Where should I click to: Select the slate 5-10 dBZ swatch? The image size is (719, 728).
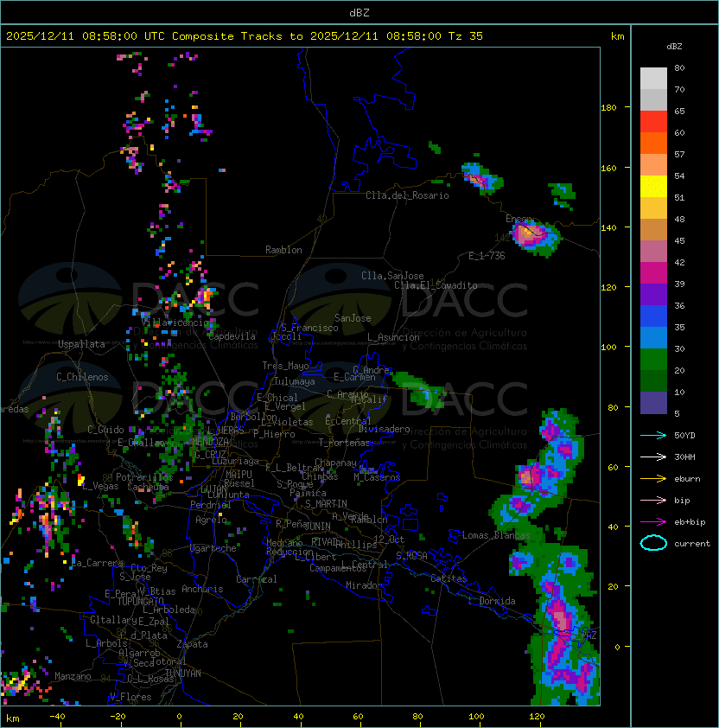coord(653,403)
